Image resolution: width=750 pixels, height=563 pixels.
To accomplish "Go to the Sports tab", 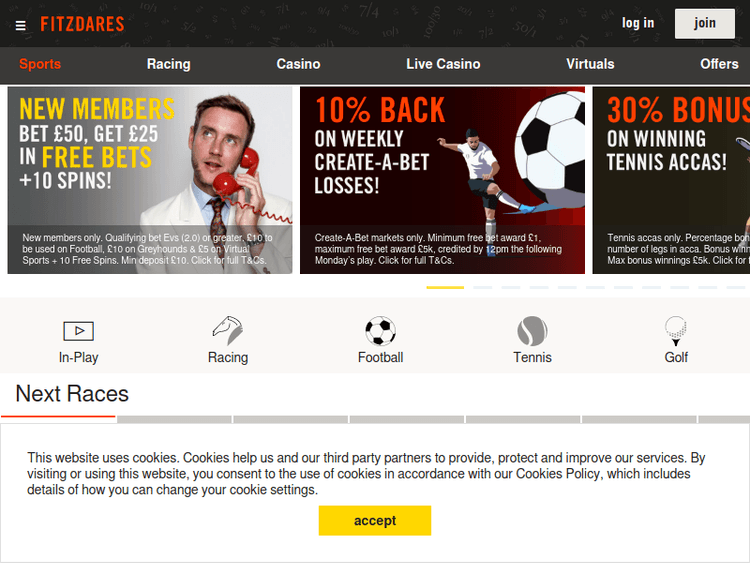I will tap(40, 64).
